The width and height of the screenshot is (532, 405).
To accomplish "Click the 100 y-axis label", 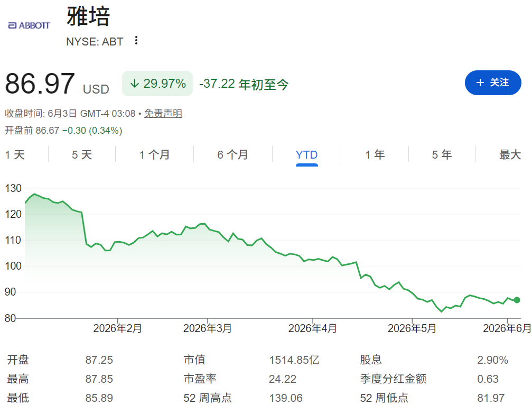I will 13,266.
